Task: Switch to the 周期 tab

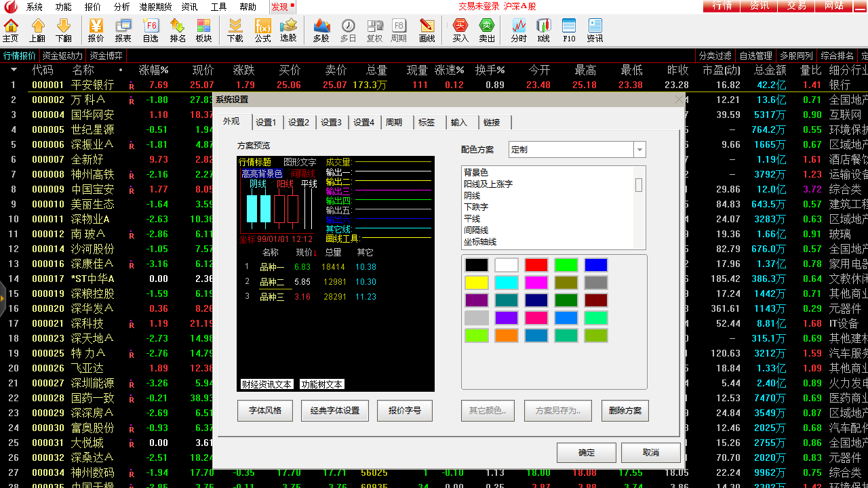Action: tap(394, 123)
